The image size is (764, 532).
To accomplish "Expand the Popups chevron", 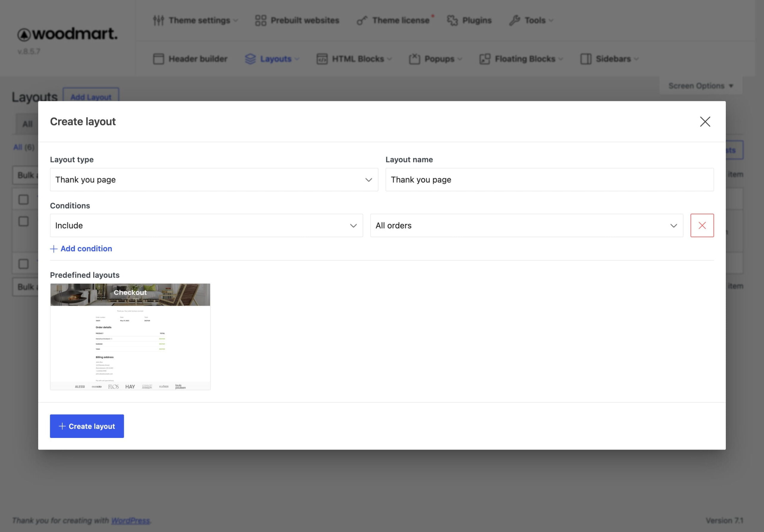I will pos(460,59).
